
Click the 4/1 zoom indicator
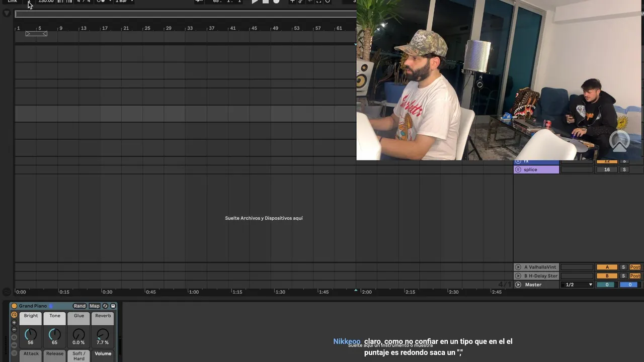coord(505,285)
